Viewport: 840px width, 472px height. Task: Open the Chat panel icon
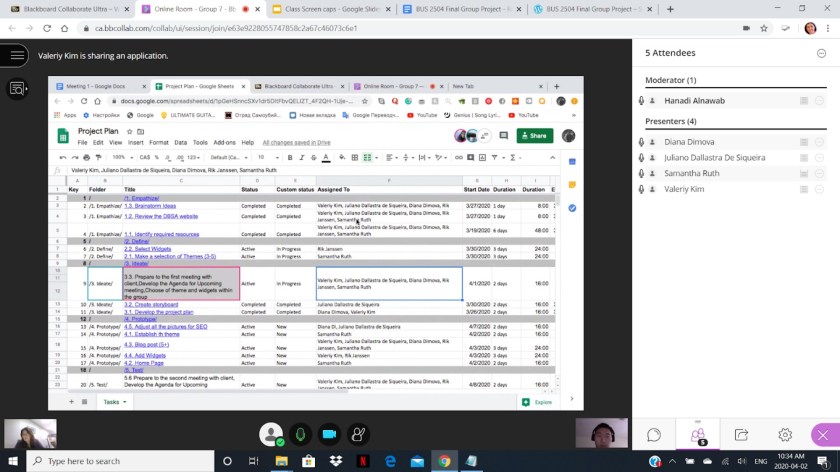point(654,435)
